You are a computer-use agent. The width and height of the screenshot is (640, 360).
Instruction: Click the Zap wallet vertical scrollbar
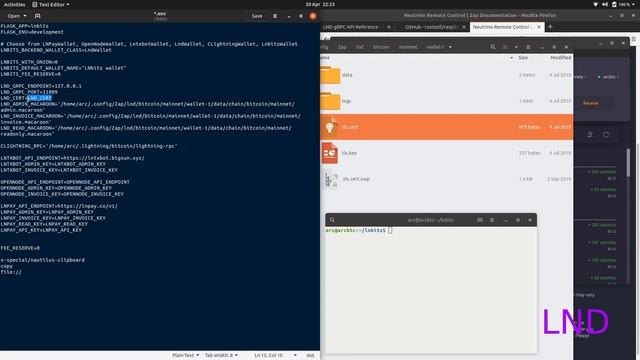(x=628, y=162)
